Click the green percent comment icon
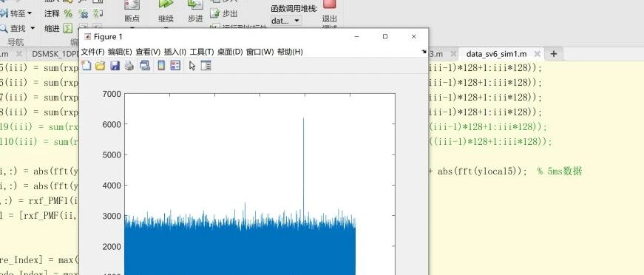 68,13
